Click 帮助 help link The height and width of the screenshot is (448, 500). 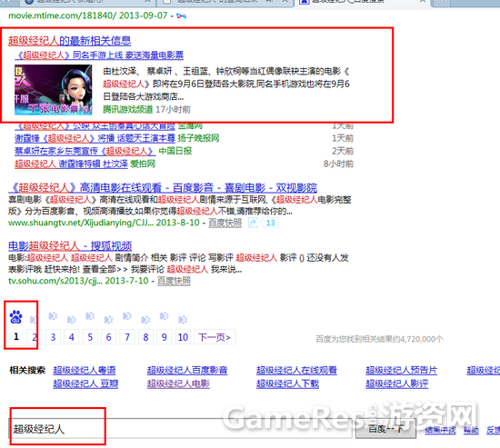coord(471,430)
